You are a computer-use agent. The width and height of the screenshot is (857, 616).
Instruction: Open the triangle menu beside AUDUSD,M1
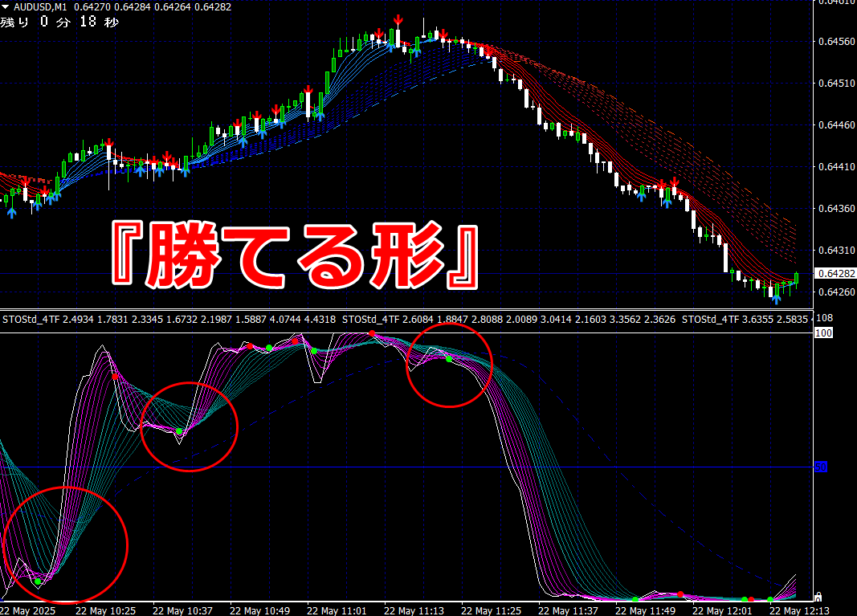click(x=6, y=7)
